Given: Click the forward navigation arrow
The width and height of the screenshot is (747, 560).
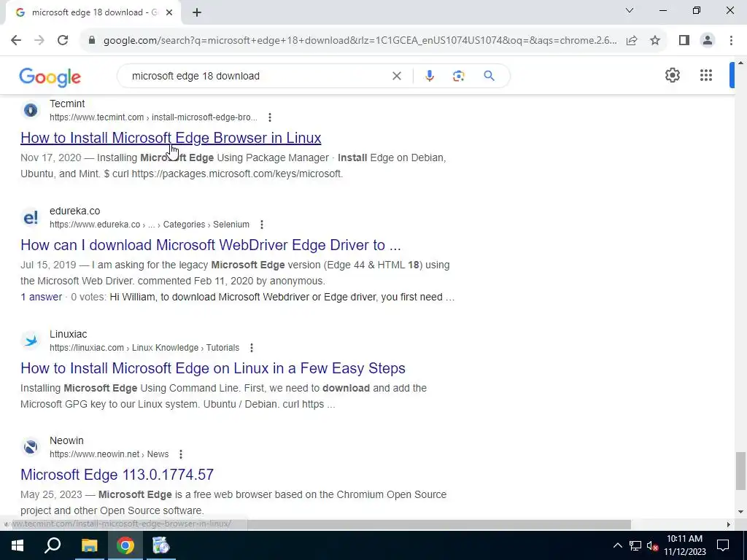Looking at the screenshot, I should click(x=39, y=41).
